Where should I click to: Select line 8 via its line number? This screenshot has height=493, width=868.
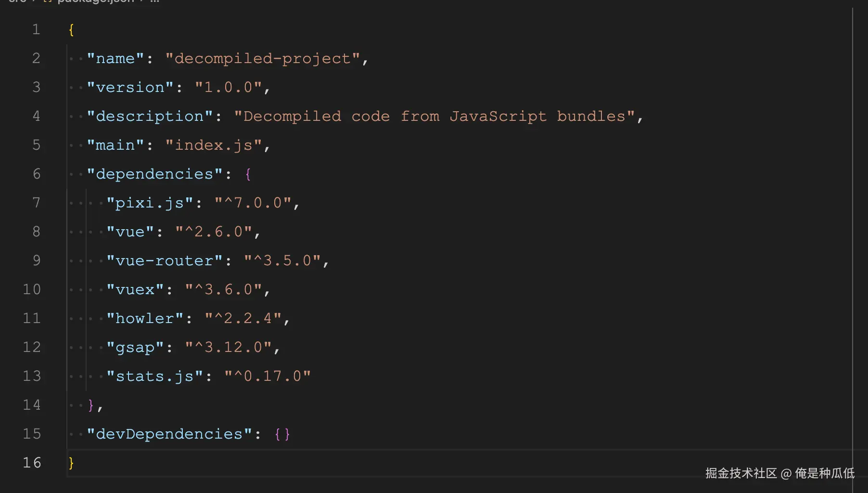tap(36, 232)
